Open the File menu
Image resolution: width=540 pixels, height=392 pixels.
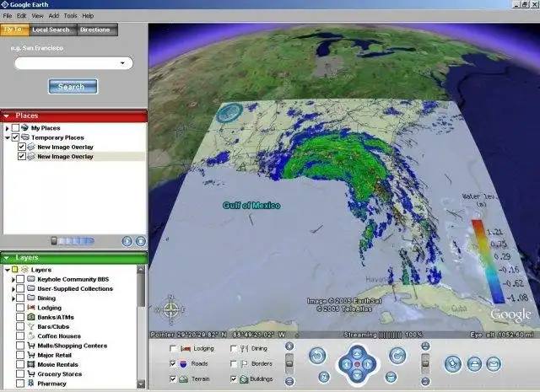8,16
